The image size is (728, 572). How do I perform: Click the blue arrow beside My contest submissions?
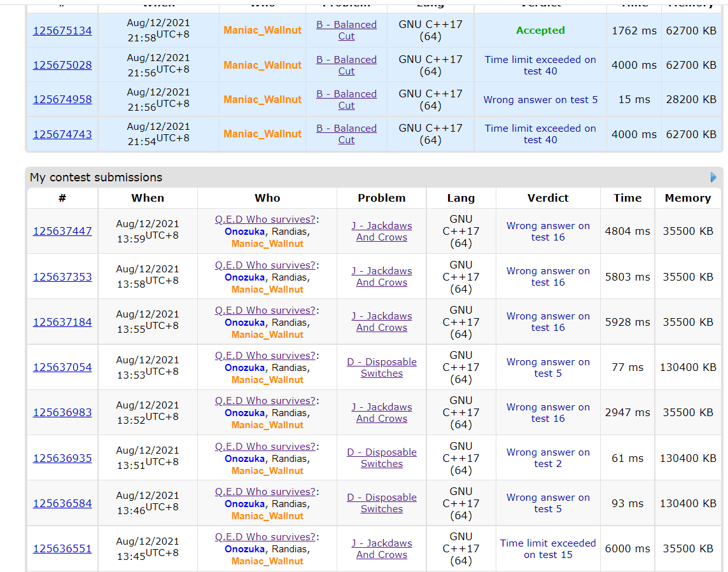point(713,178)
